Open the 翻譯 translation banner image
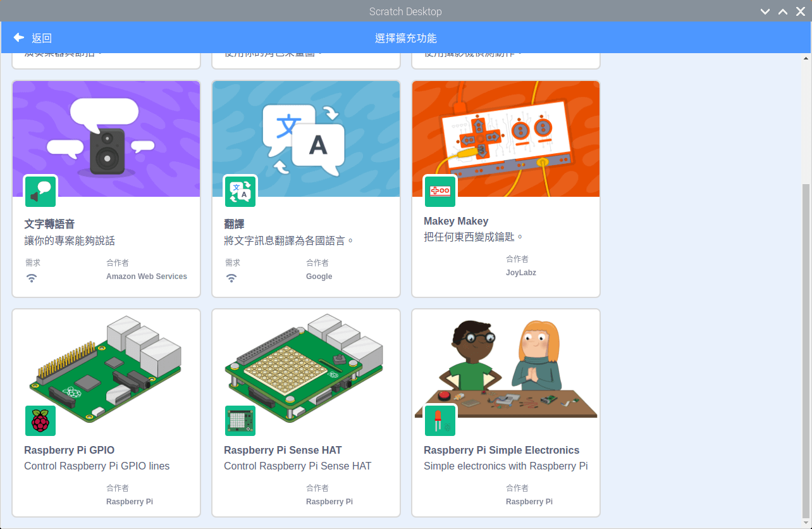 pos(306,139)
